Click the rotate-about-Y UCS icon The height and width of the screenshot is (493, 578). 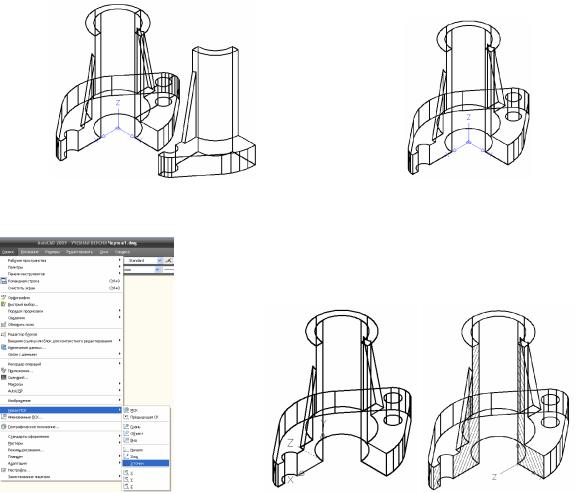[126, 480]
